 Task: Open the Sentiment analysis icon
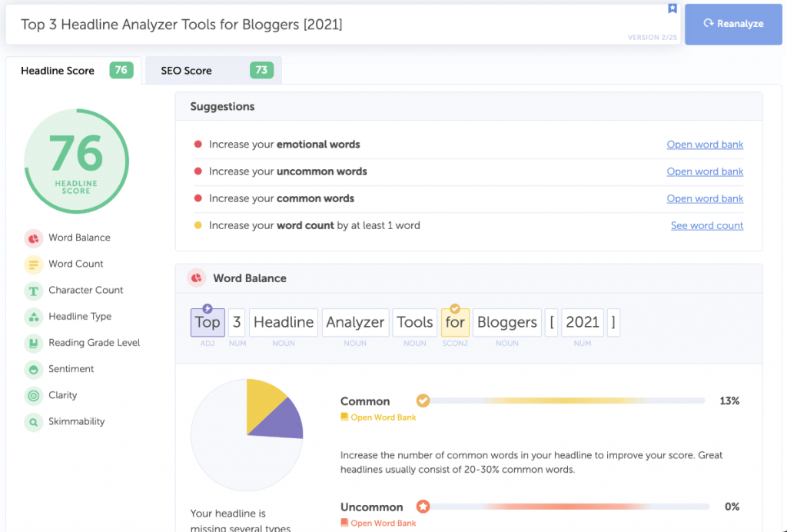(31, 369)
